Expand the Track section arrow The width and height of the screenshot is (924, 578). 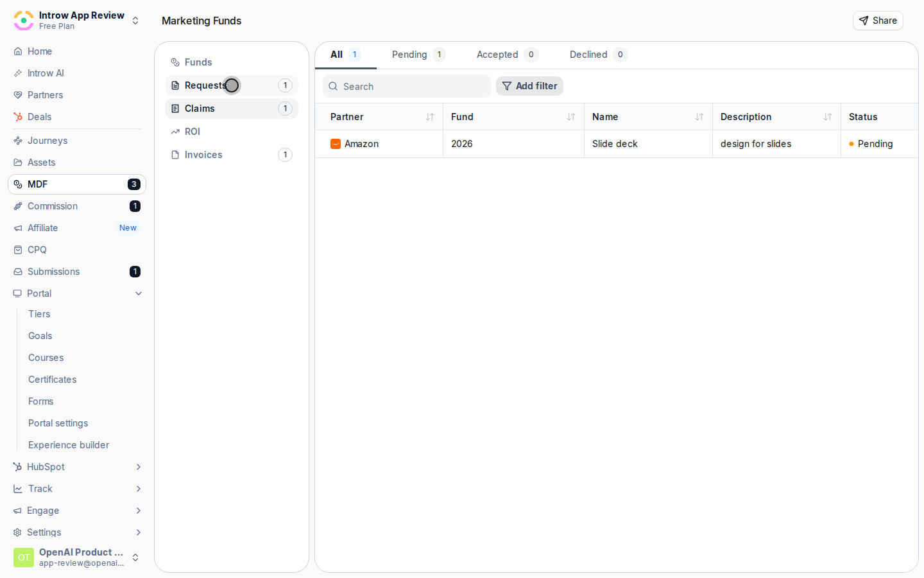click(x=139, y=489)
